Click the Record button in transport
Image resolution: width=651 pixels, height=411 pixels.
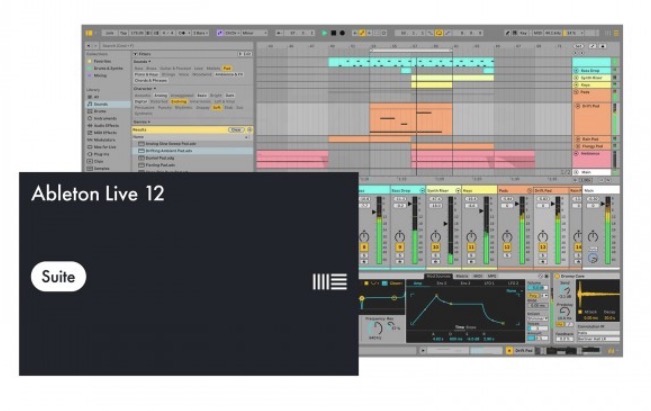coord(343,33)
